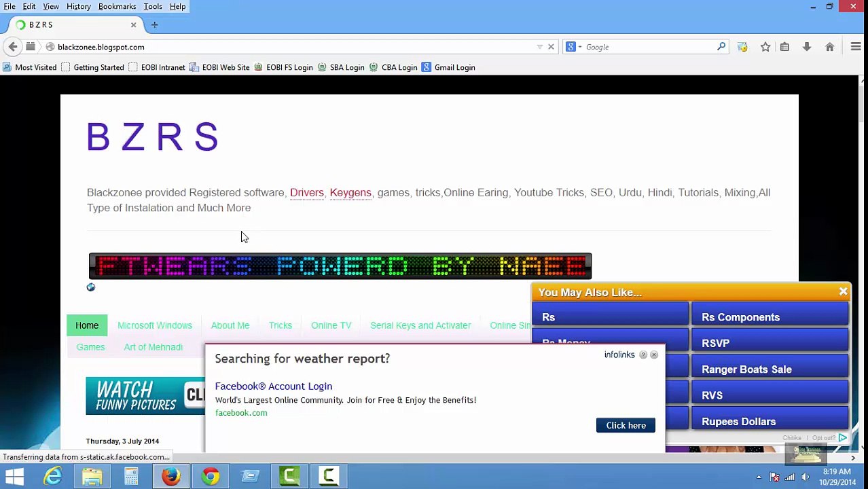The image size is (868, 489).
Task: Open the Windows Start button
Action: click(x=14, y=476)
